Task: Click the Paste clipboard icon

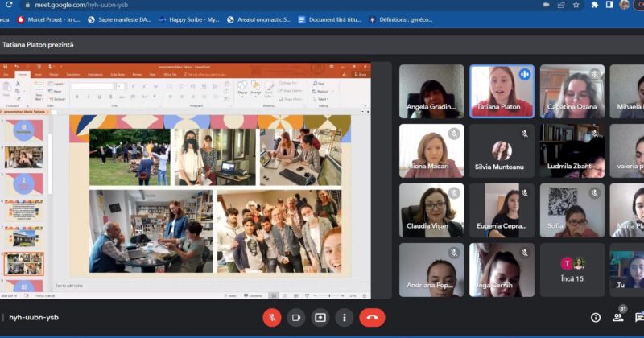Action: click(6, 88)
